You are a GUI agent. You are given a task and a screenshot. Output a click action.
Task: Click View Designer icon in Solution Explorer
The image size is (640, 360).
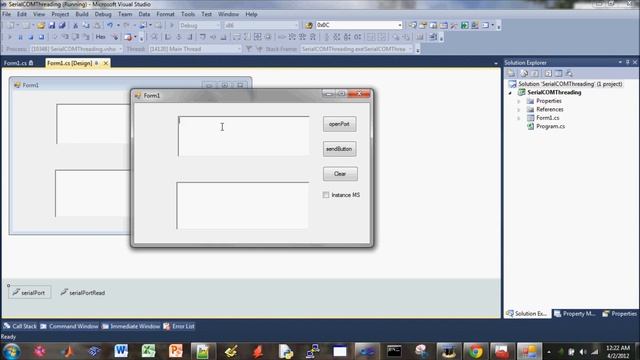tap(558, 73)
